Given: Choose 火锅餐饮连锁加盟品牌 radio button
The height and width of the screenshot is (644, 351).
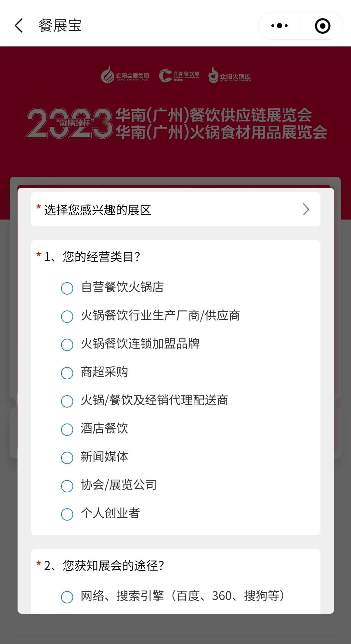Looking at the screenshot, I should (x=130, y=344).
